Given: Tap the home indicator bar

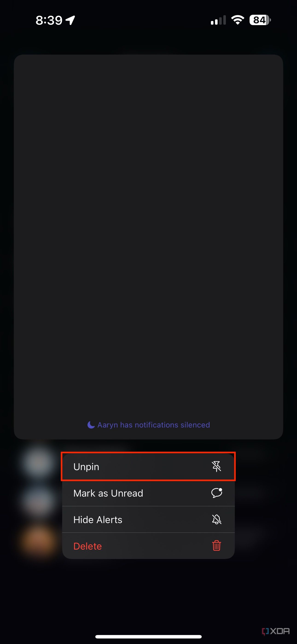Looking at the screenshot, I should point(148,636).
